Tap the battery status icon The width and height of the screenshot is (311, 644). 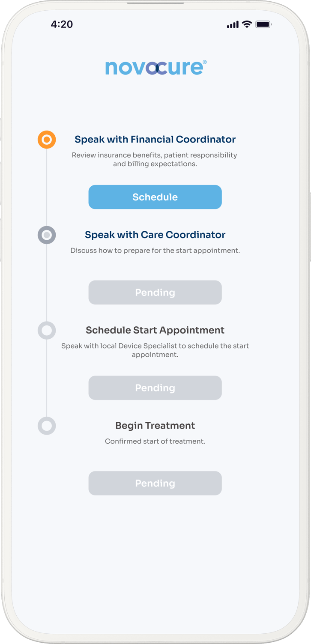263,24
